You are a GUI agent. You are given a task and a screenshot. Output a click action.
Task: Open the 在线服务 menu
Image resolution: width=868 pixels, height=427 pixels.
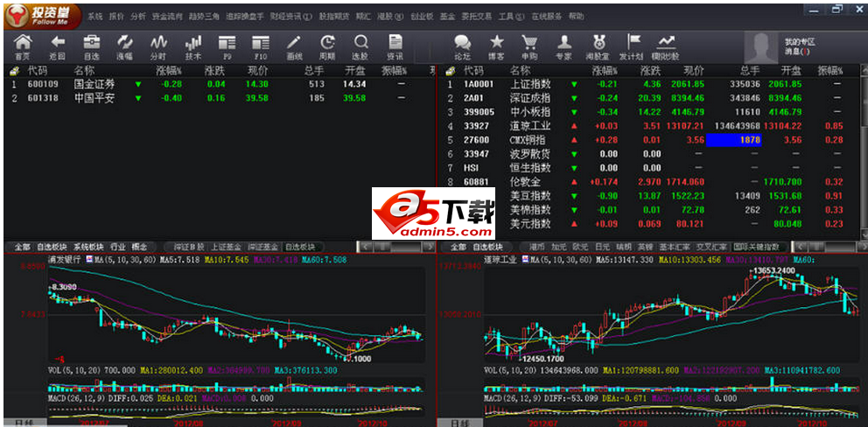tap(547, 16)
